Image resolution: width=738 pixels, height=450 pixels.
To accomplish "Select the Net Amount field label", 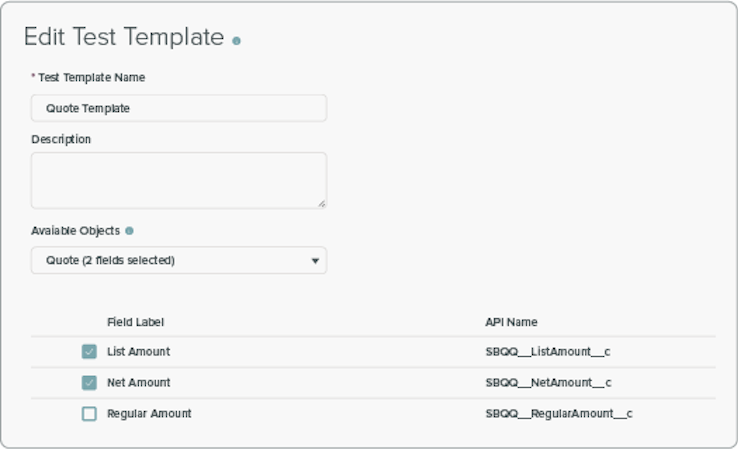I will point(138,383).
